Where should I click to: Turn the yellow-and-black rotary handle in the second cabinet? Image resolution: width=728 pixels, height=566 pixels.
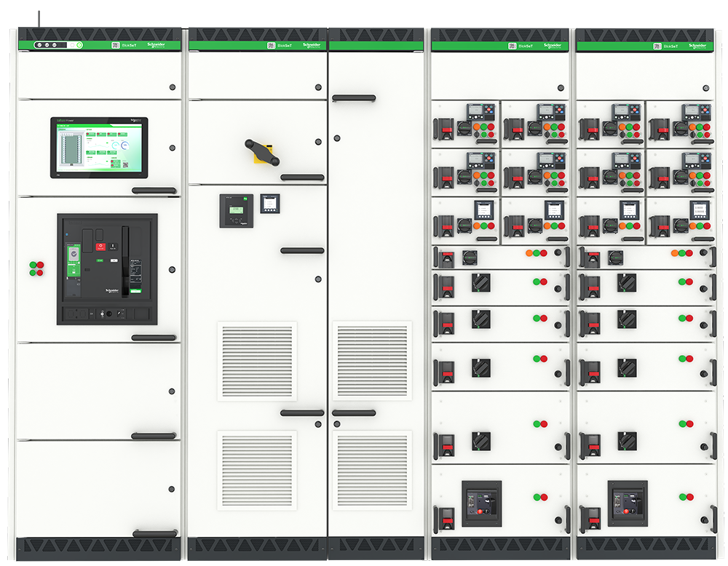pyautogui.click(x=263, y=152)
